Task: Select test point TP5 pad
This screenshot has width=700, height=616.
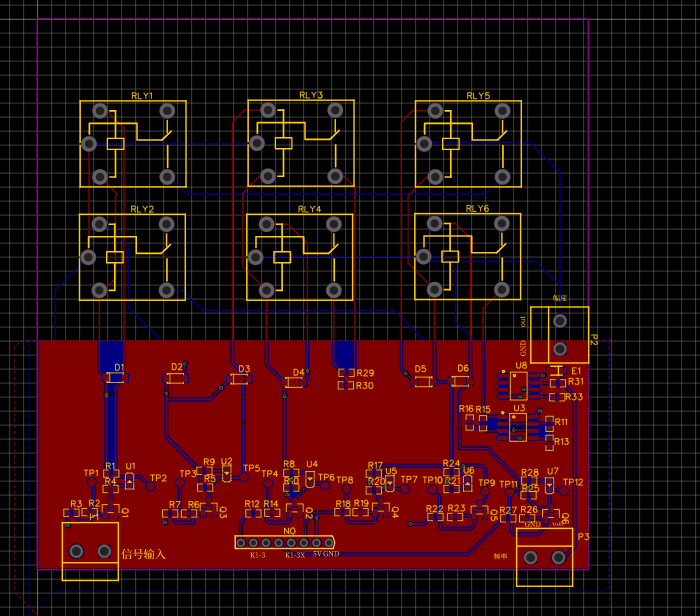Action: 243,477
